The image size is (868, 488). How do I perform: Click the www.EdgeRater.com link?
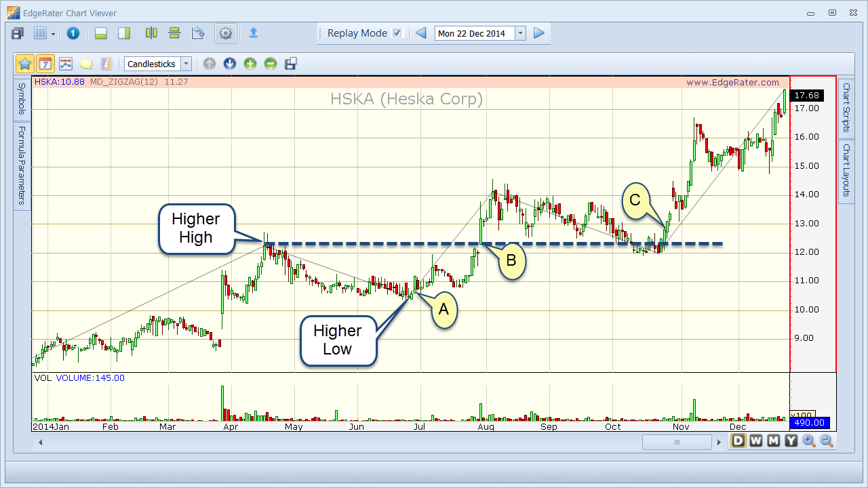(733, 82)
